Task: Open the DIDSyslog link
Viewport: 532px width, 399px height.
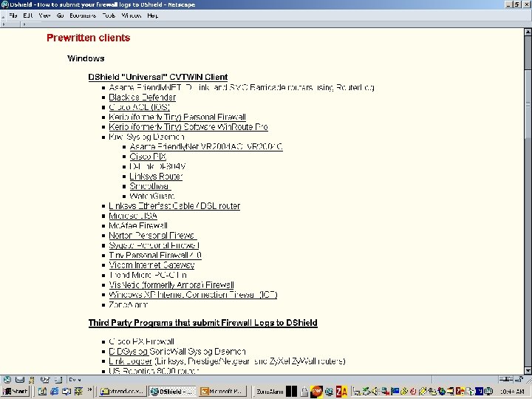Action: pyautogui.click(x=129, y=352)
